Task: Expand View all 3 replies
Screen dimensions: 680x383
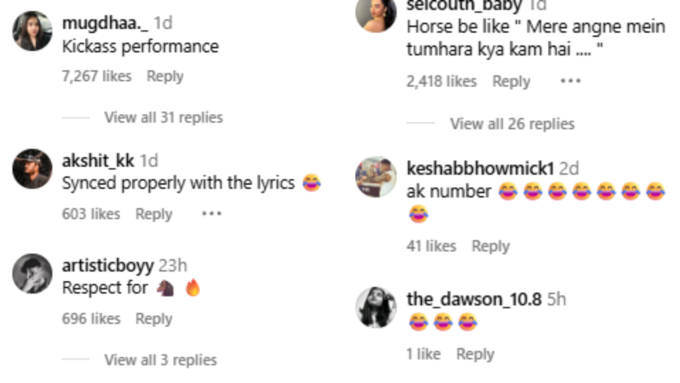Action: [160, 360]
